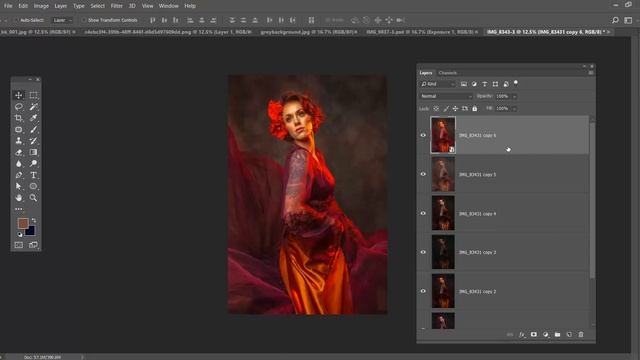The height and width of the screenshot is (360, 640).
Task: Select the IMG_8343 copy 4 layer thumbnail
Action: coord(443,213)
